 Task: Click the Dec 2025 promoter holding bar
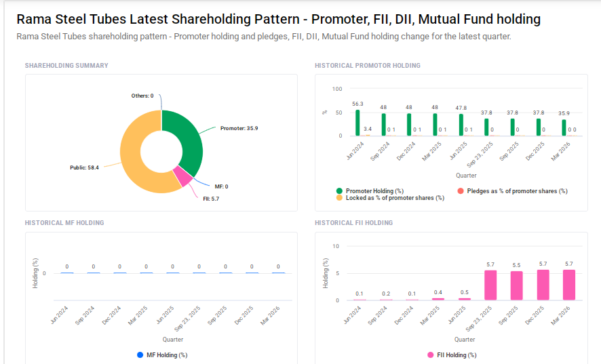tap(539, 127)
